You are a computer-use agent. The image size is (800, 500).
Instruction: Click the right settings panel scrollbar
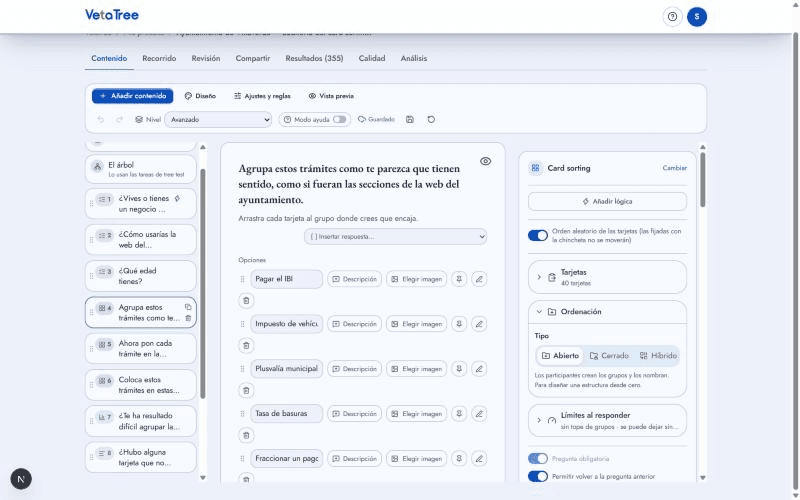coord(703,180)
